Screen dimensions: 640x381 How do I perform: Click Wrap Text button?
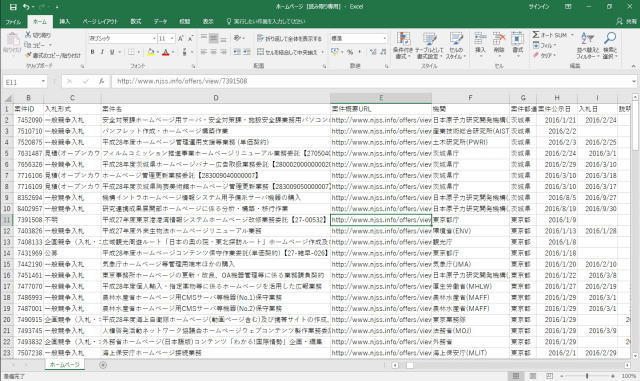pos(289,38)
